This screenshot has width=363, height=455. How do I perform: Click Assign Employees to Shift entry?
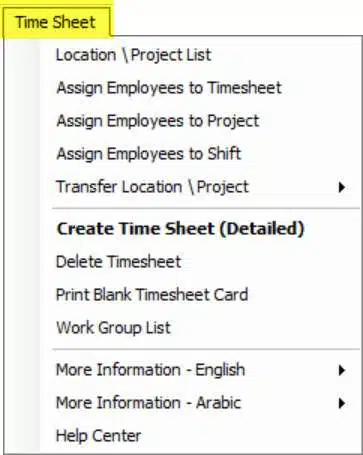[x=149, y=154]
